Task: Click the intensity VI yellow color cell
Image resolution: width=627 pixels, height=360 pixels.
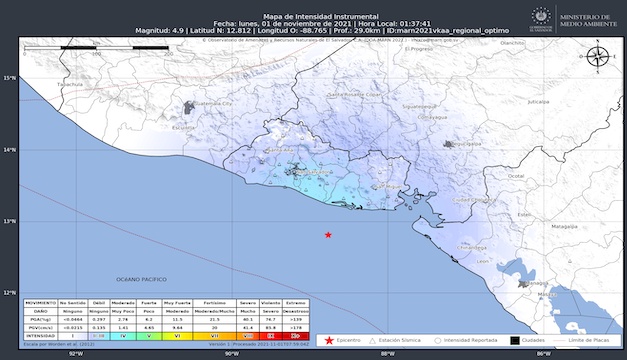Action: point(177,336)
